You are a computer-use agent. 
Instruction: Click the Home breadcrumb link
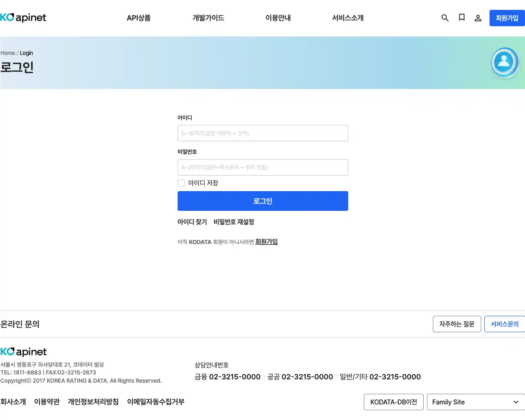pyautogui.click(x=7, y=53)
